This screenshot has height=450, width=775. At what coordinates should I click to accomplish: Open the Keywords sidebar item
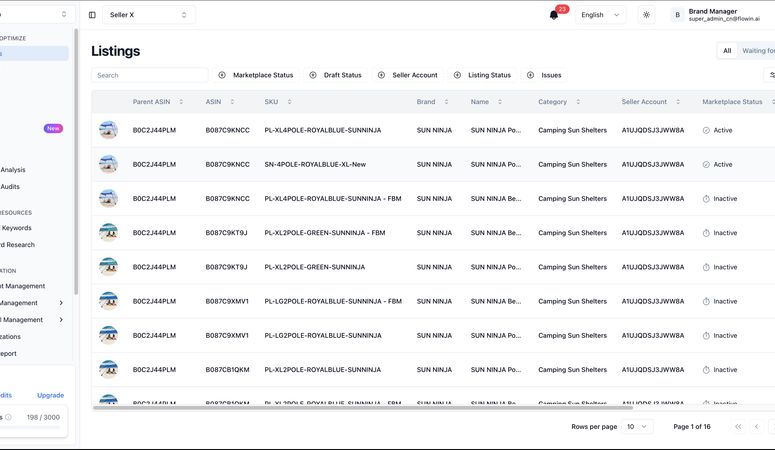pos(16,228)
